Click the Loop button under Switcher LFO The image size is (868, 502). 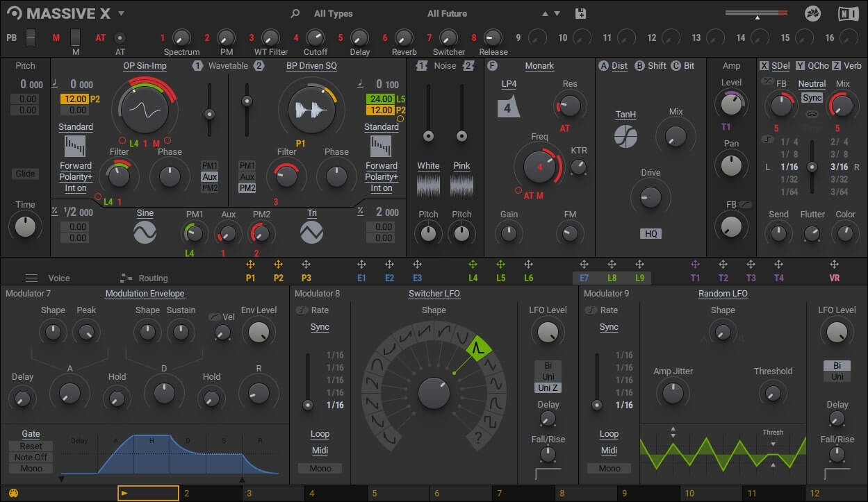click(320, 433)
